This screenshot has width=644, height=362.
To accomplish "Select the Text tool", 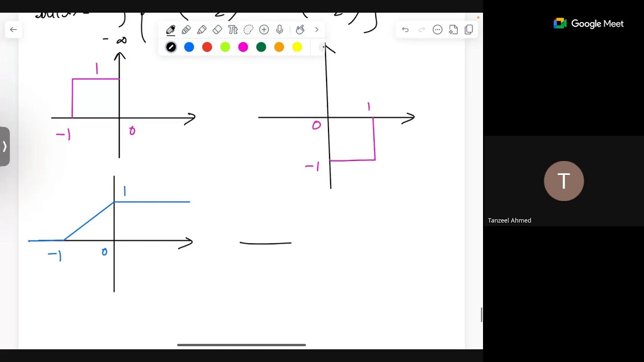I will (x=232, y=30).
